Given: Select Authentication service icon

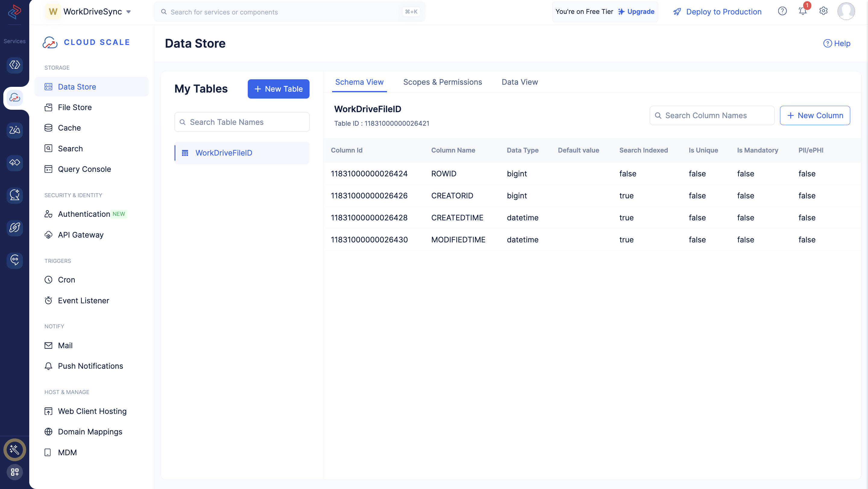Looking at the screenshot, I should coord(49,213).
